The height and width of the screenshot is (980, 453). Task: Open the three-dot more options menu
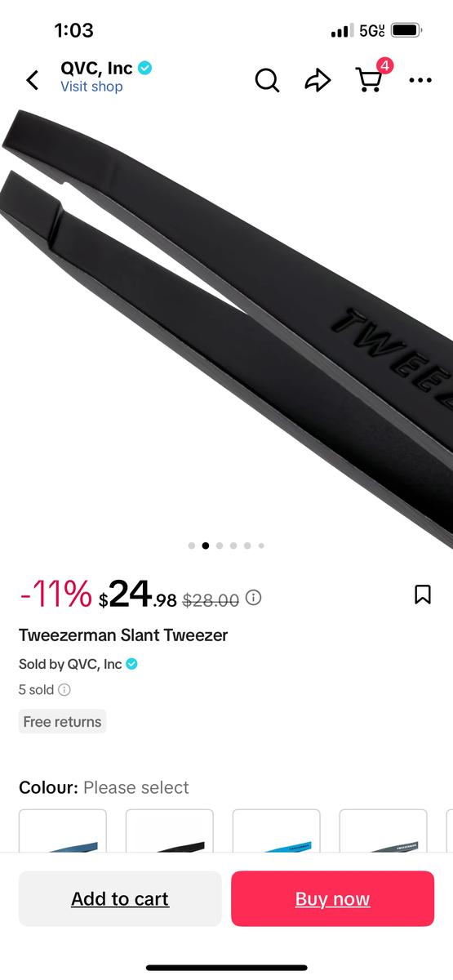420,80
